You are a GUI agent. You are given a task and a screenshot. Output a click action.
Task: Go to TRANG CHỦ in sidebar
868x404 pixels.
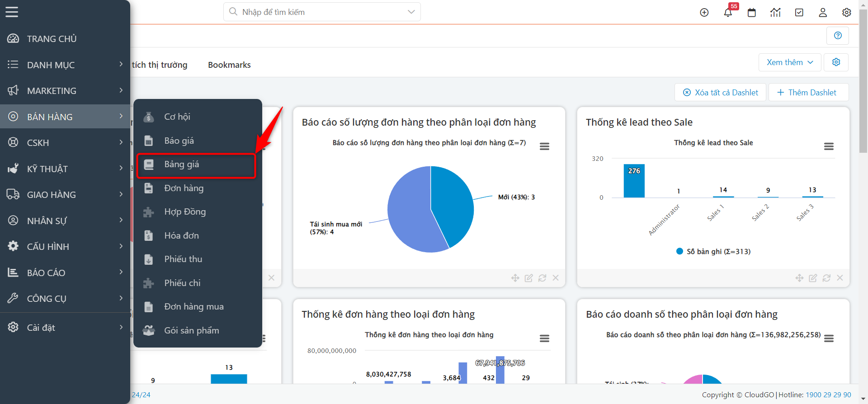point(65,38)
